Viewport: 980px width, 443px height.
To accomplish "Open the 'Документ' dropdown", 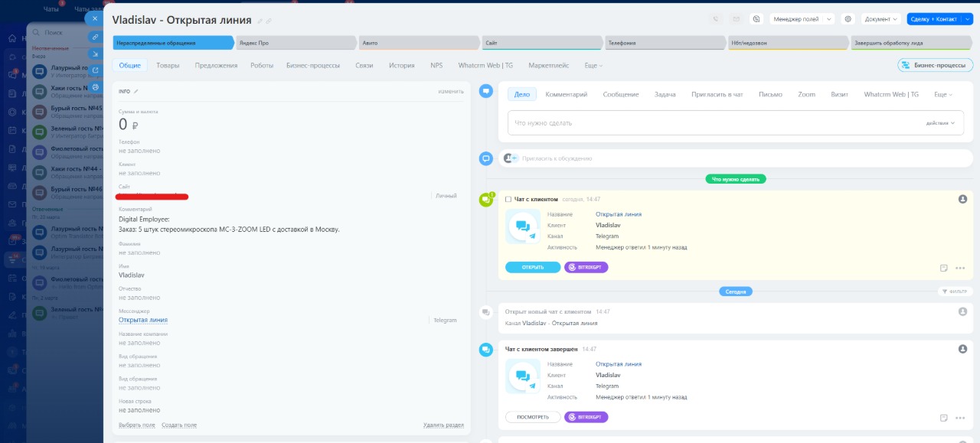I will [x=880, y=19].
